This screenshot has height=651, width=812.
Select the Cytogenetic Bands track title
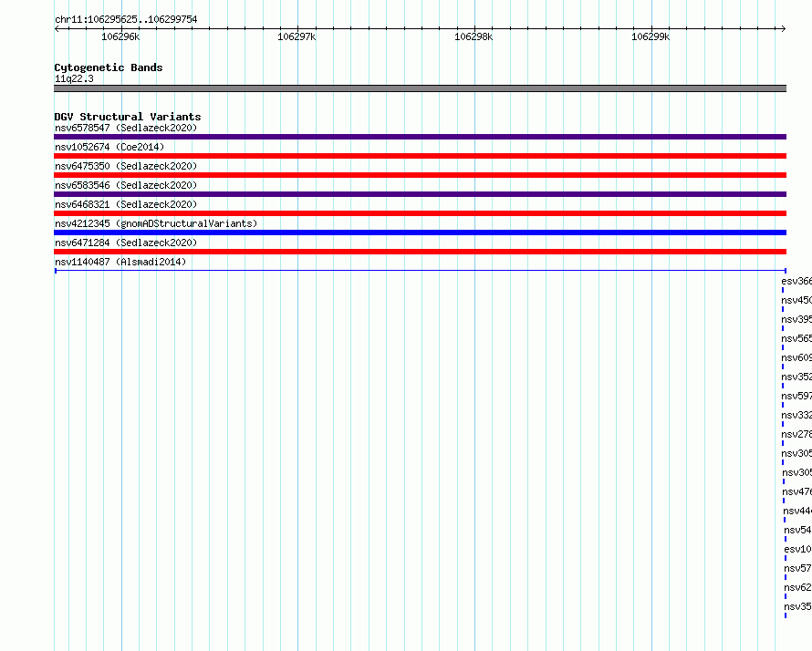point(109,67)
